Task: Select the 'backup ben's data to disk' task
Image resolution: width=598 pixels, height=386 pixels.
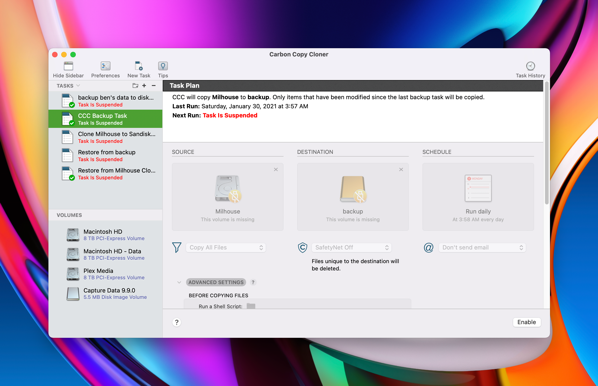Action: [105, 101]
